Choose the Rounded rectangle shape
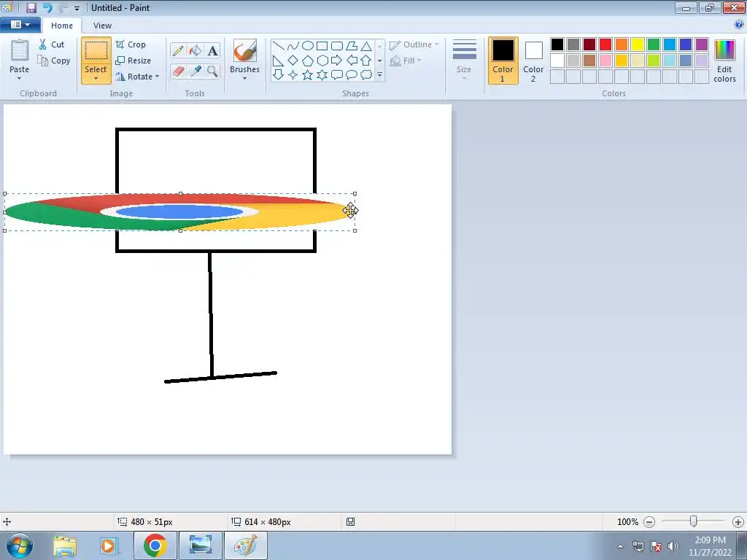The height and width of the screenshot is (560, 747). coord(337,46)
